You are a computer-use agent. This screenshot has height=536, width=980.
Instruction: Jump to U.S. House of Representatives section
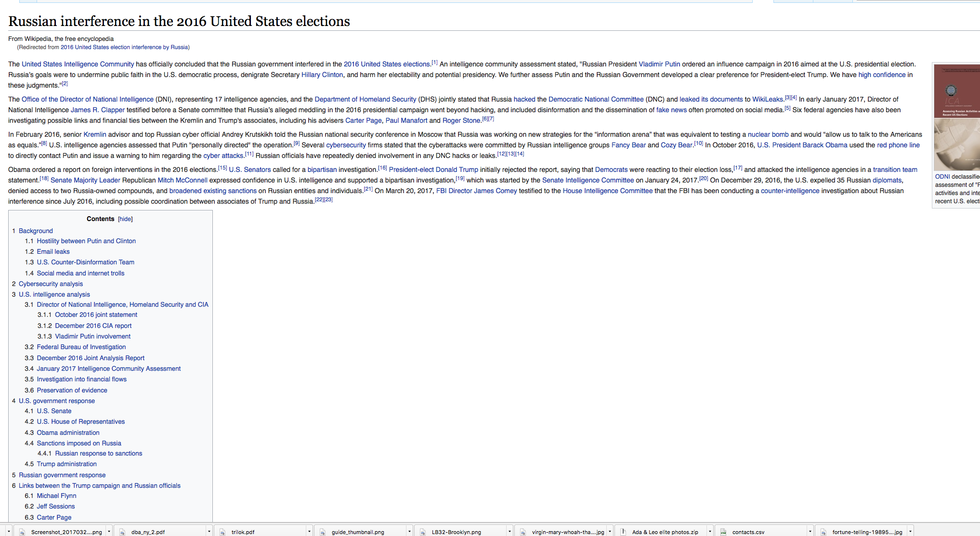coord(81,421)
